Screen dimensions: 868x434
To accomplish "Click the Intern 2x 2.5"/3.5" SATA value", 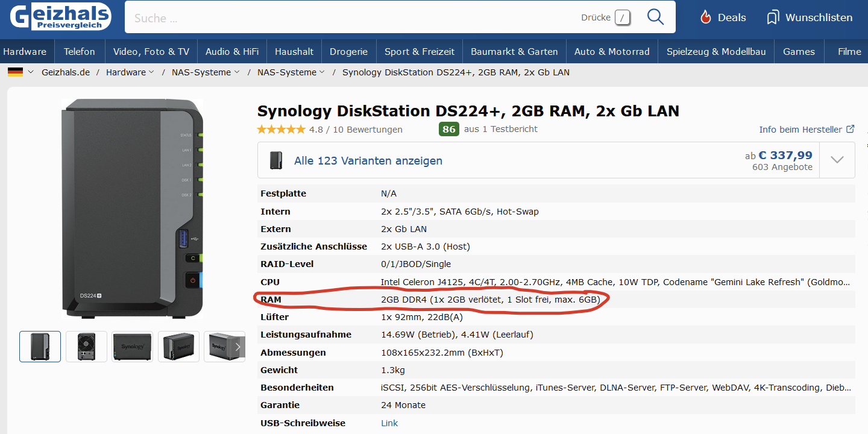I will [460, 212].
